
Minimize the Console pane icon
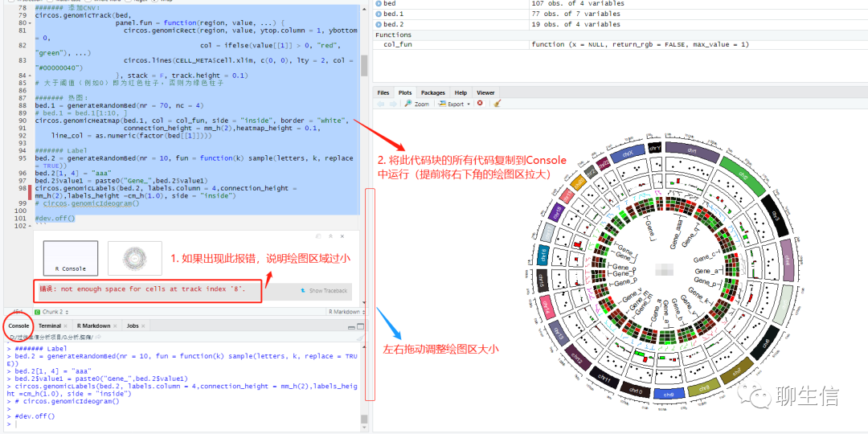pos(351,326)
